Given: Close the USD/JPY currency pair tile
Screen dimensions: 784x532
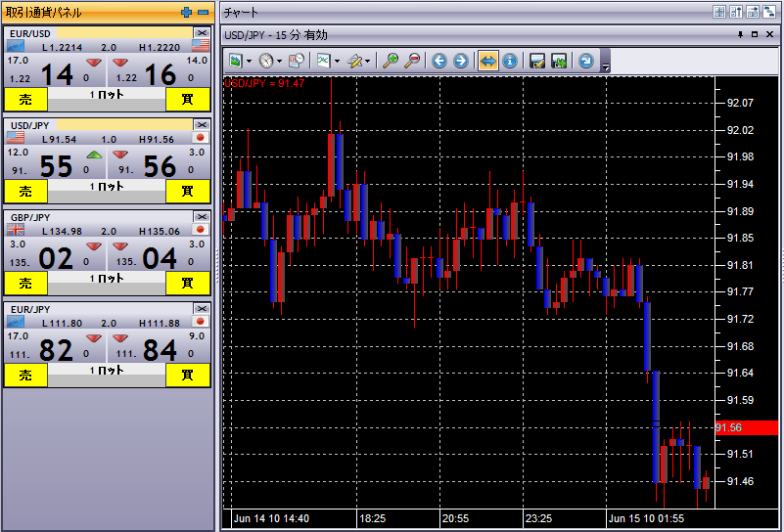Looking at the screenshot, I should 202,125.
